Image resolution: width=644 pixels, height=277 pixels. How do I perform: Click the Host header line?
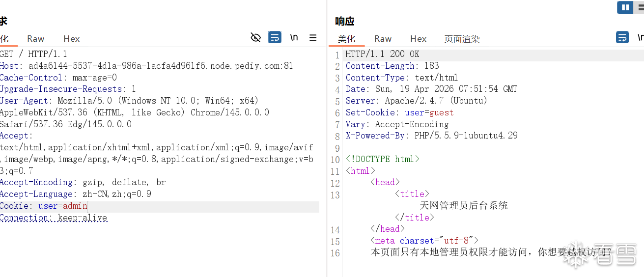(146, 66)
